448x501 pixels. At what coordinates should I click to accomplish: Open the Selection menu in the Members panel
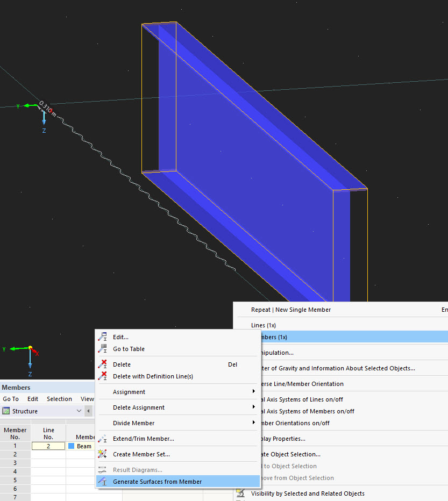click(59, 399)
